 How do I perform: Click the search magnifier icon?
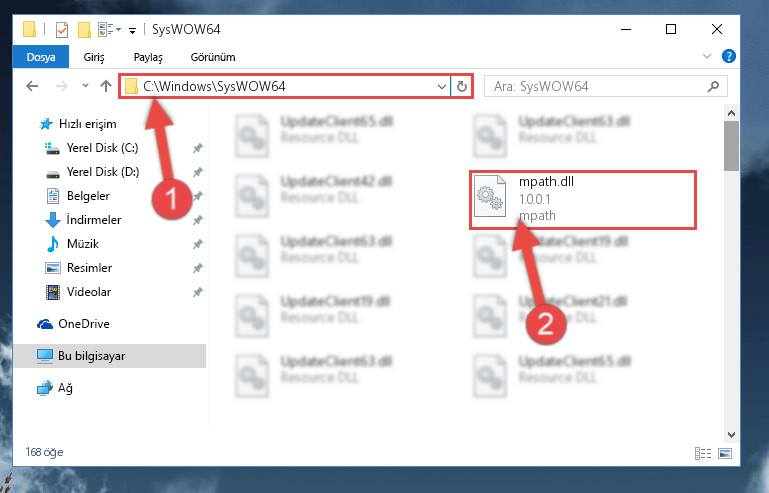point(713,87)
